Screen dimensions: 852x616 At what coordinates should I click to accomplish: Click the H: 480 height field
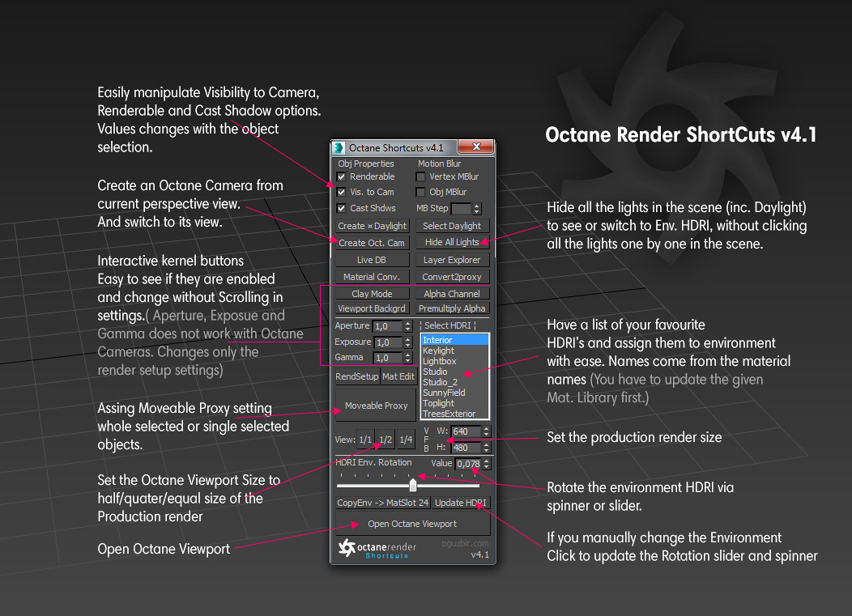[x=466, y=448]
